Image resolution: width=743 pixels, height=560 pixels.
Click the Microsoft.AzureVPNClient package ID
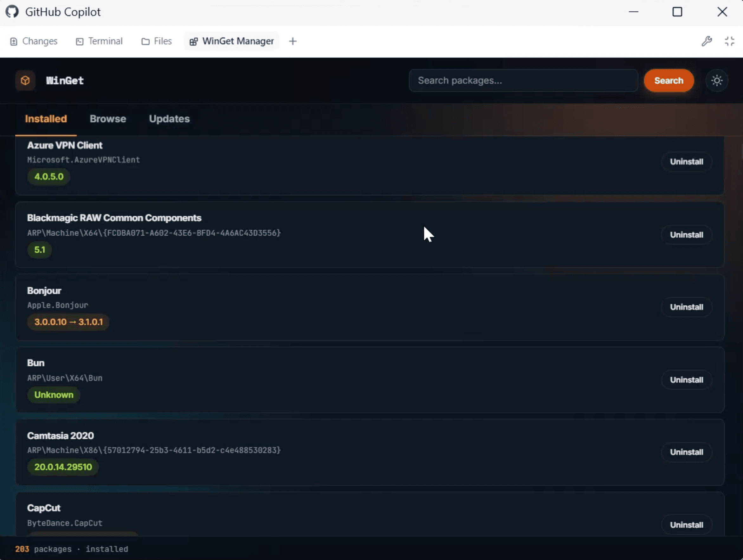(83, 160)
